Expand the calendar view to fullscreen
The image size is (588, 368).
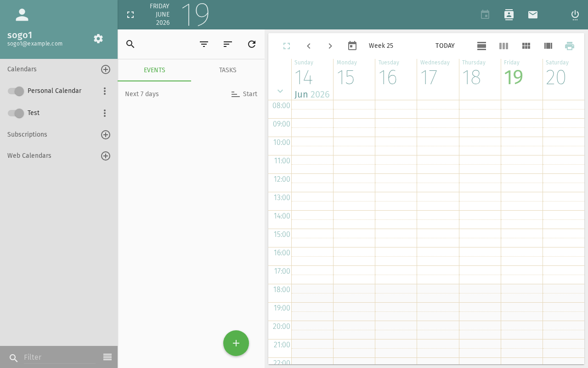pyautogui.click(x=287, y=46)
